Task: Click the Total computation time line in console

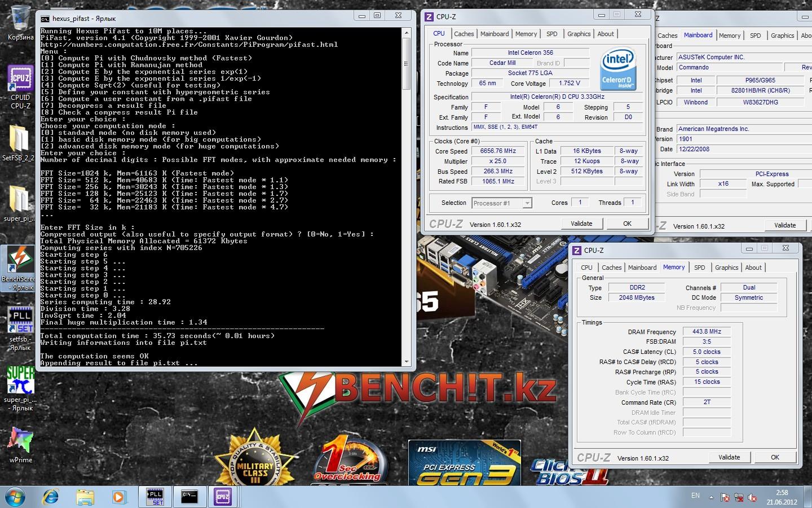Action: 158,336
